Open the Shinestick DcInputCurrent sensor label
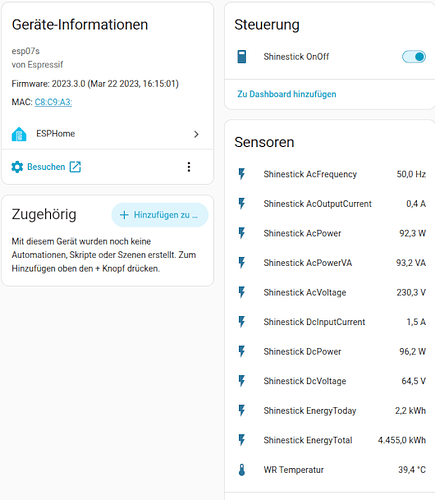 (314, 322)
